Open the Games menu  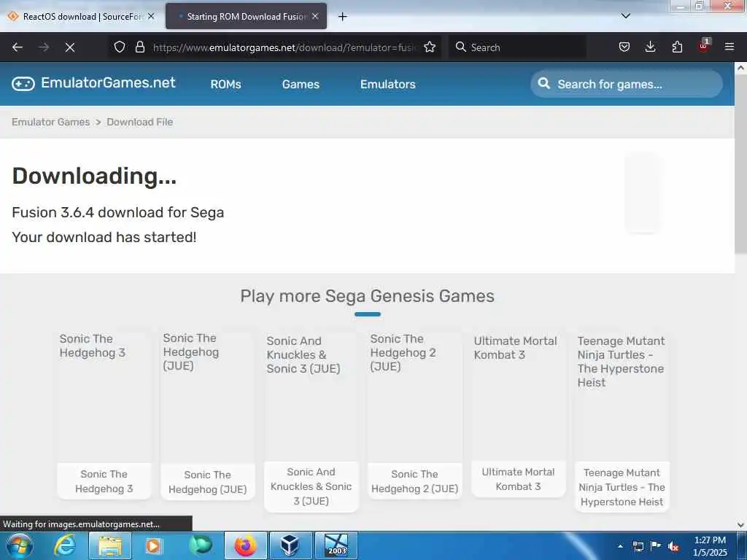pos(301,85)
